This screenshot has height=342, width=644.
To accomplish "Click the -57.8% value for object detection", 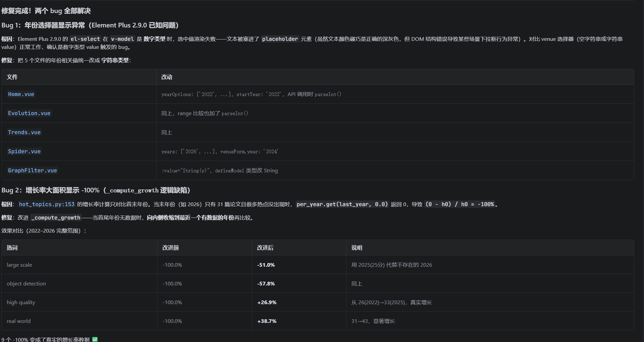I will coord(266,283).
